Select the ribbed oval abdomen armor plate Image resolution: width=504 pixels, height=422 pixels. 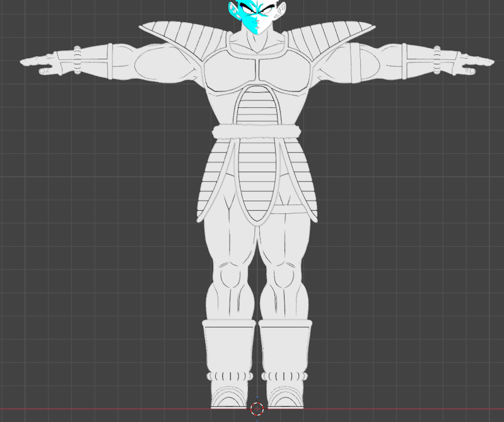click(257, 105)
